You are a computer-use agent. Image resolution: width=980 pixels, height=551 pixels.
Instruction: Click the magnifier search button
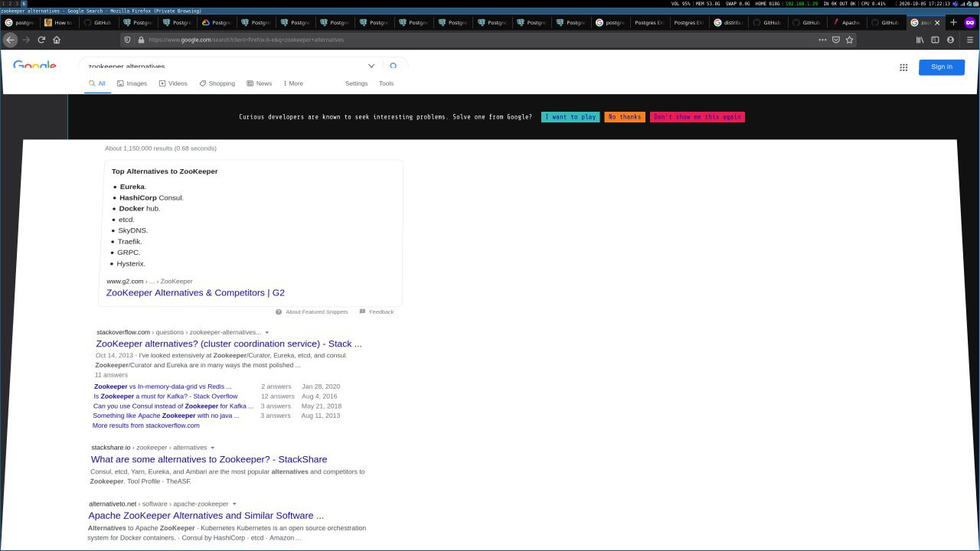pyautogui.click(x=394, y=67)
